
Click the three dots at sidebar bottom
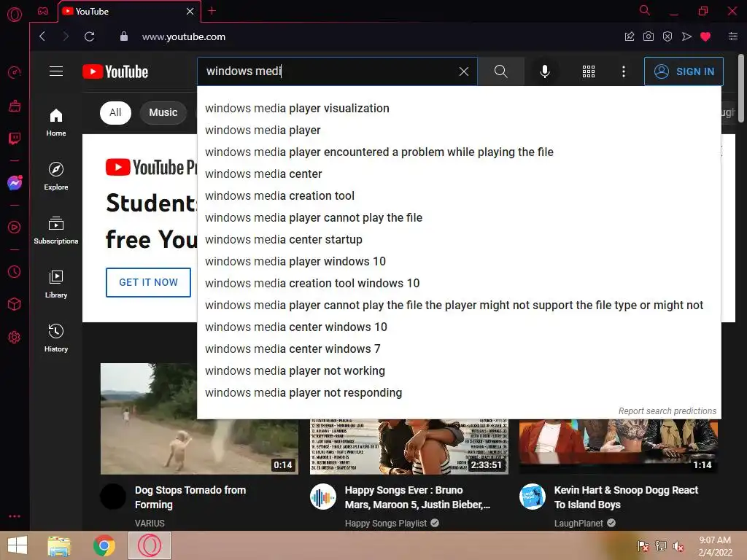(x=15, y=516)
